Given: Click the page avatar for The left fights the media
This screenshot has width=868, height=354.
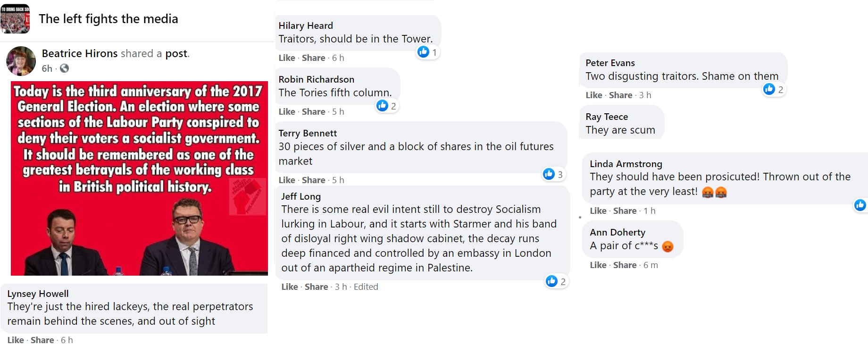Looking at the screenshot, I should (x=15, y=19).
